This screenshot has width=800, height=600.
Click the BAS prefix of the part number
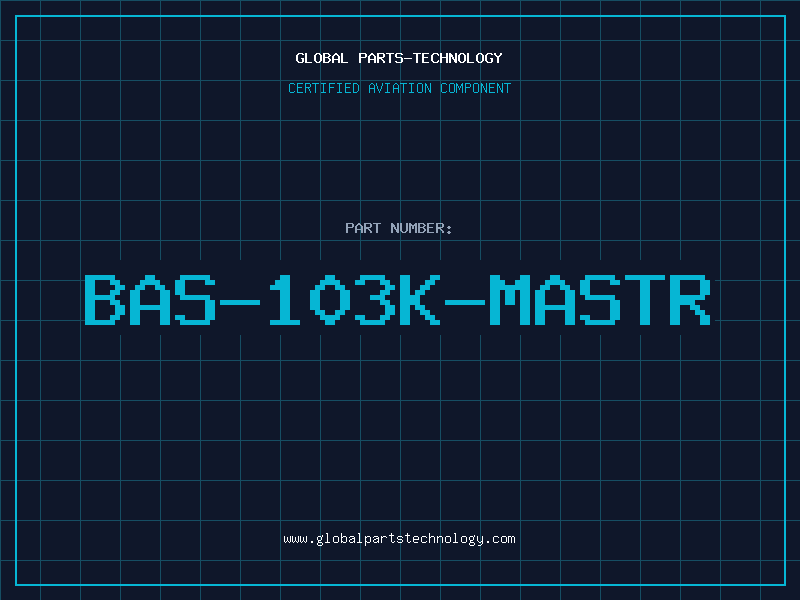[x=149, y=300]
